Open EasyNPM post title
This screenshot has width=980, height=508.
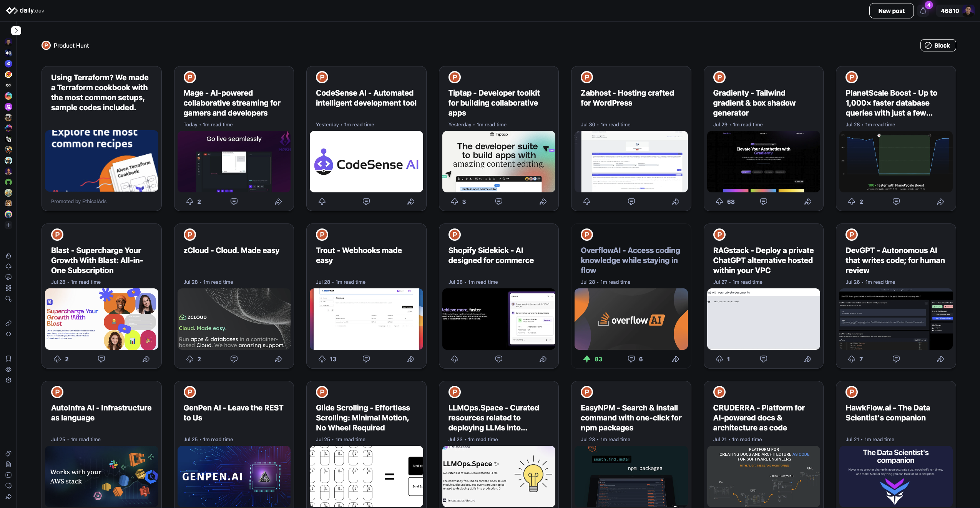pos(631,418)
